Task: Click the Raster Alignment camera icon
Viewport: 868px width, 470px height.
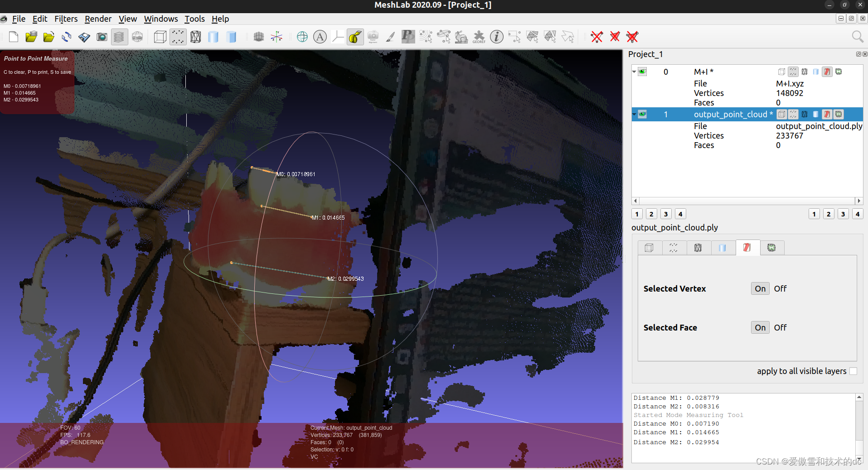Action: point(373,37)
